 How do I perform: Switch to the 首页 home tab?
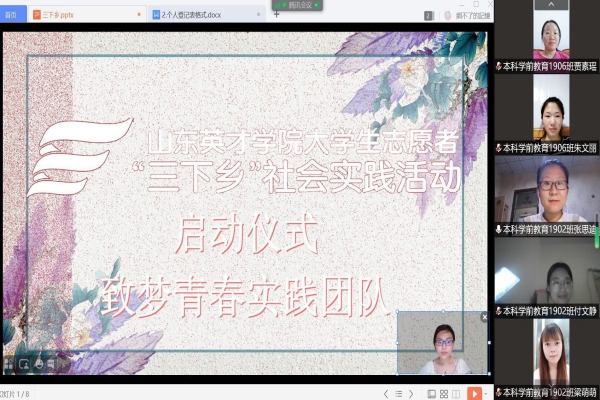pyautogui.click(x=13, y=15)
